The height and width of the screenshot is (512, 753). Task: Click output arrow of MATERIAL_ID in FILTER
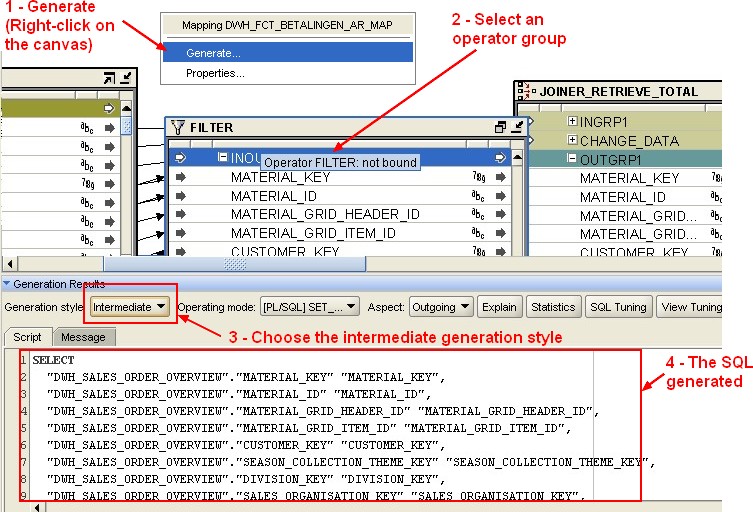coord(500,196)
